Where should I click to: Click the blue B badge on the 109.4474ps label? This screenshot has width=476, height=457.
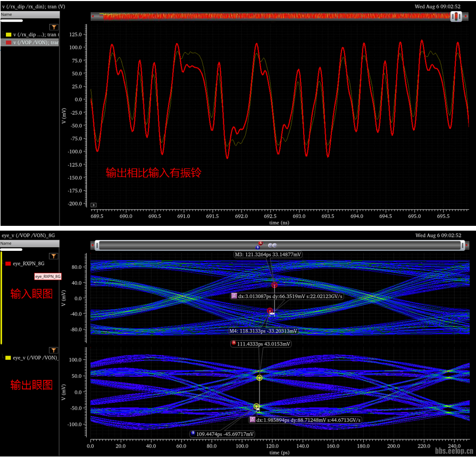point(193,433)
